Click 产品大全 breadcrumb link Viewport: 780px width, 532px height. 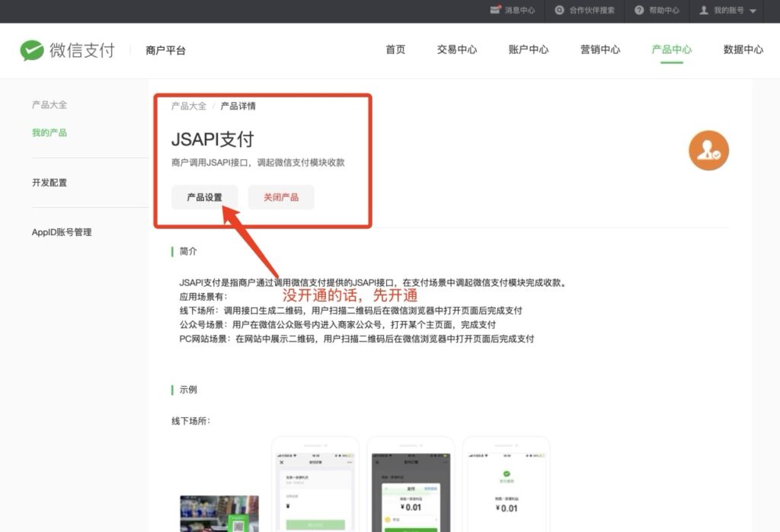tap(189, 106)
